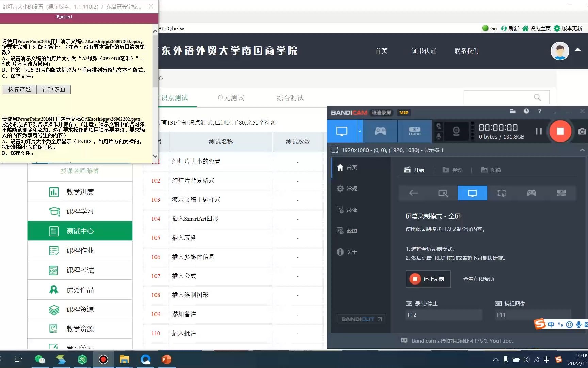This screenshot has width=588, height=368.
Task: Switch to the 开始 tab in Bandicam
Action: tap(414, 170)
